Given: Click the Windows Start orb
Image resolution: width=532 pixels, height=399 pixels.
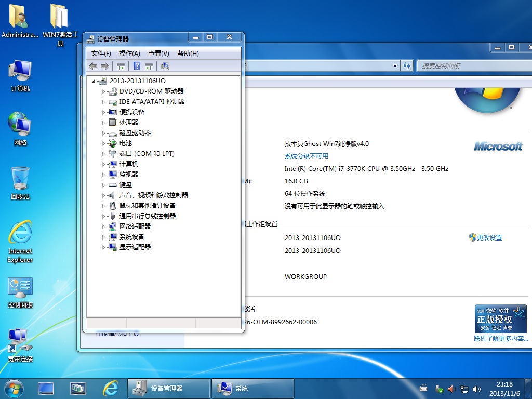Looking at the screenshot, I should (14, 389).
